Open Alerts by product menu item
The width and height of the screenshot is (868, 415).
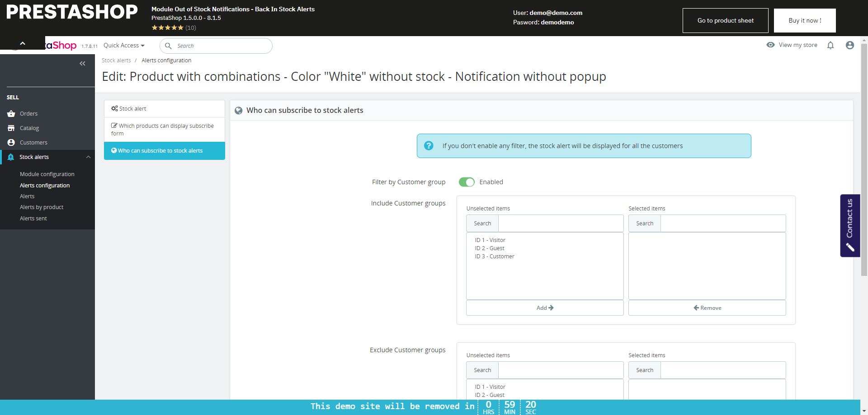[42, 207]
